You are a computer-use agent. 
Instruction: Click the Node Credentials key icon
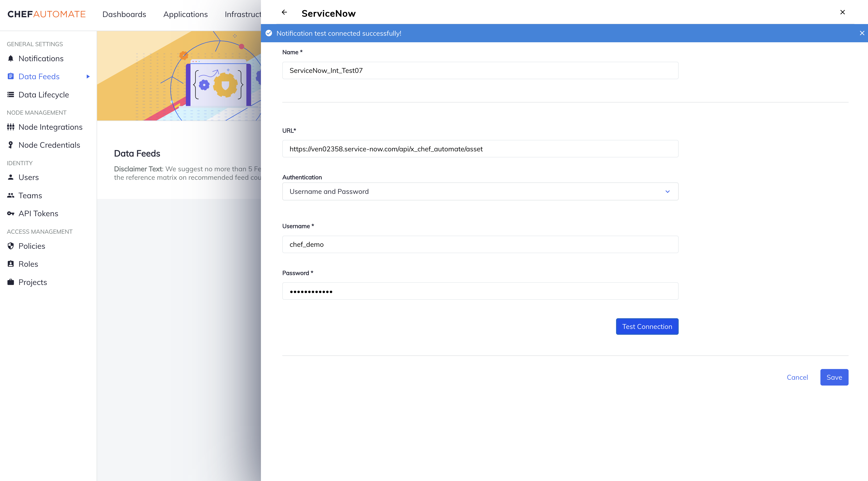point(11,145)
